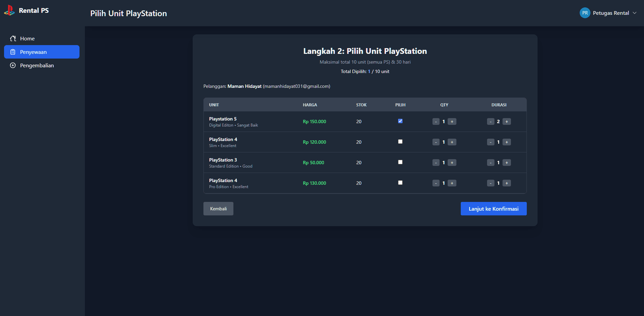This screenshot has height=316, width=644.
Task: Check the PlayStation 3 Standard Edition checkbox
Action: tap(400, 162)
